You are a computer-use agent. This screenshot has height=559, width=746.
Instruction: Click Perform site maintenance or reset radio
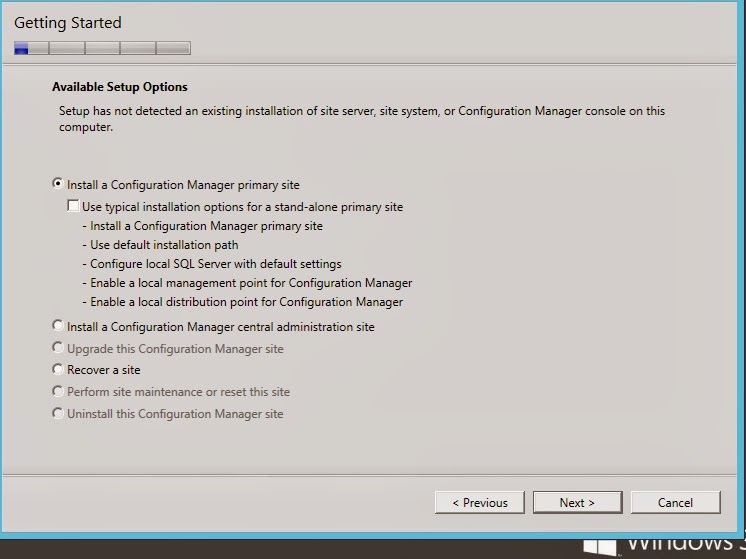coord(58,391)
